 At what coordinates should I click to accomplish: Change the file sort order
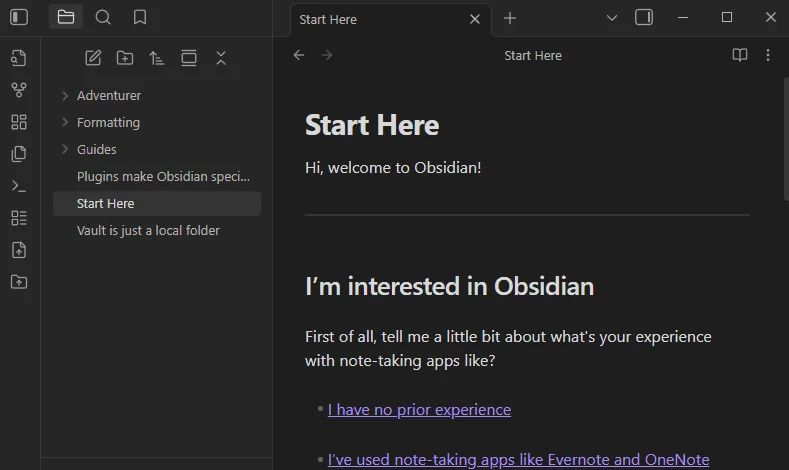click(157, 58)
